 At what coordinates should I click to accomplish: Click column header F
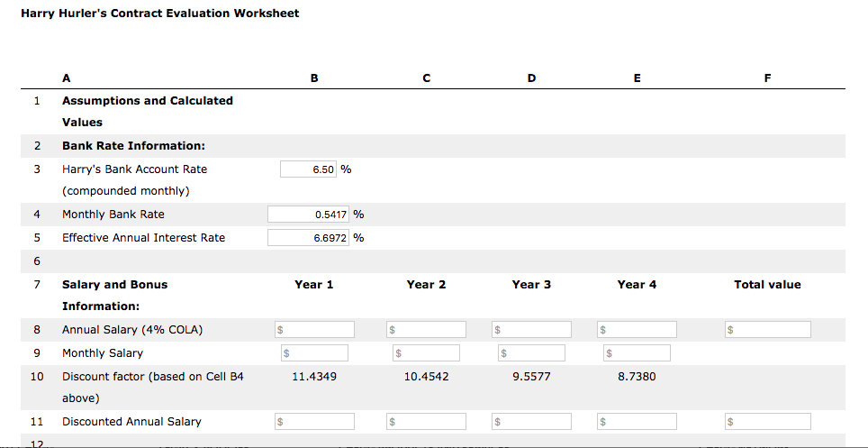(767, 78)
